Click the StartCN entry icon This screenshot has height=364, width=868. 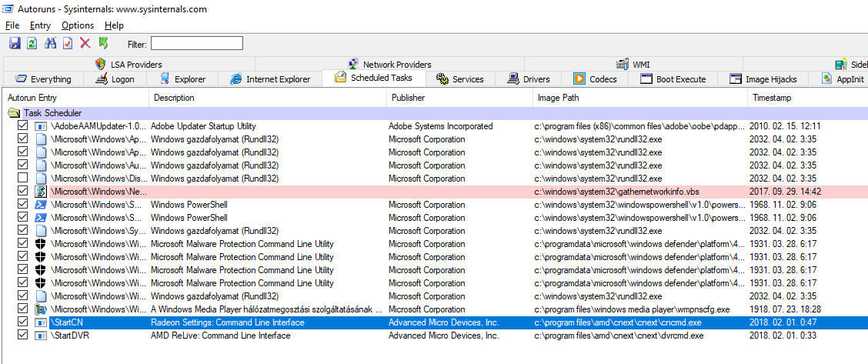(x=41, y=322)
